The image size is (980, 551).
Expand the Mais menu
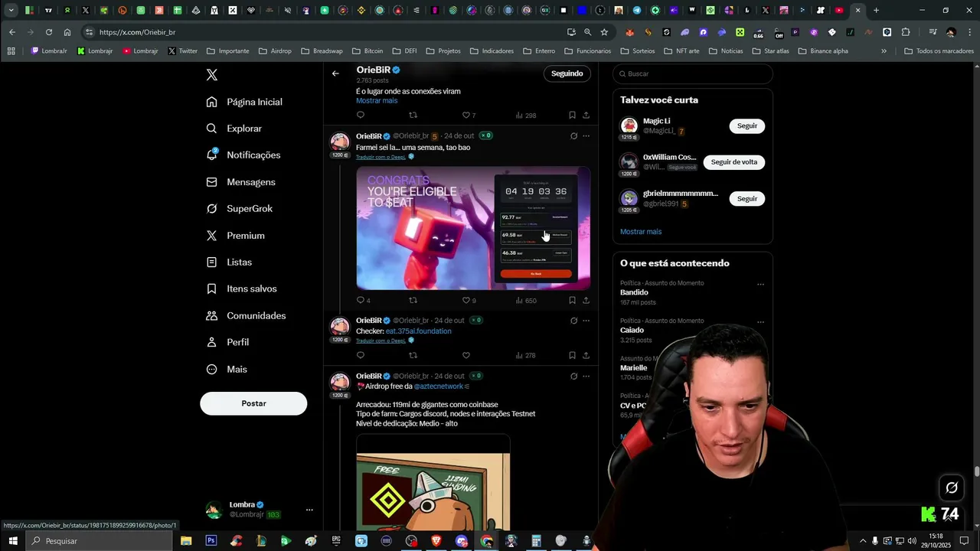[x=227, y=369]
